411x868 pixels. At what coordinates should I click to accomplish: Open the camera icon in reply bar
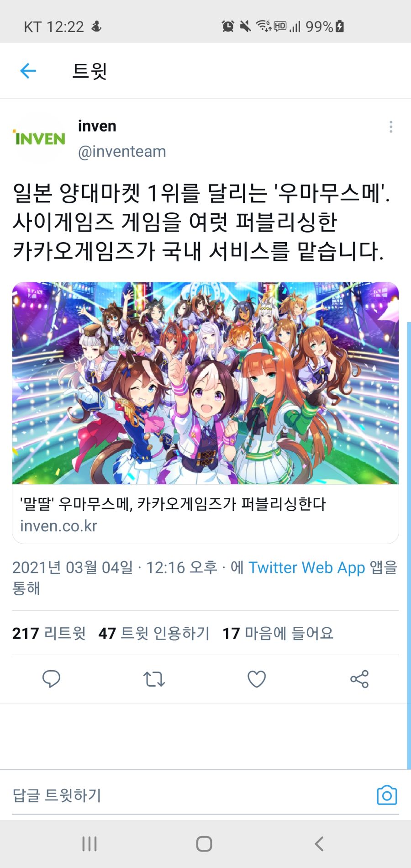[x=387, y=795]
